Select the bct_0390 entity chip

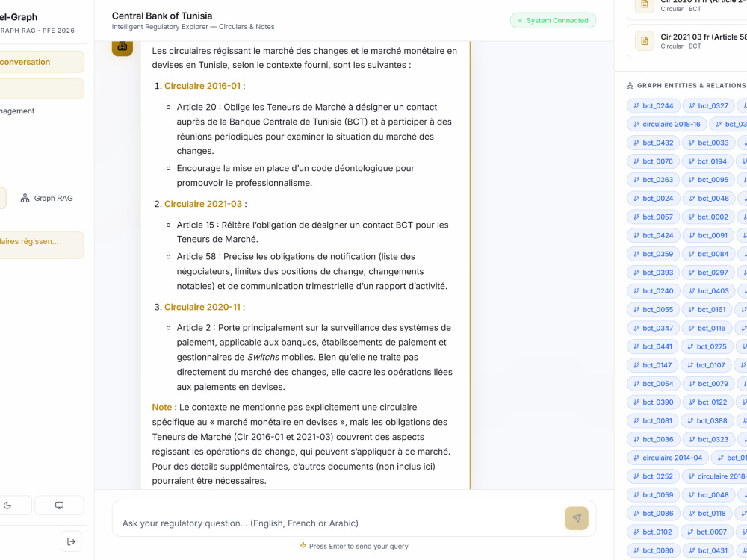653,403
